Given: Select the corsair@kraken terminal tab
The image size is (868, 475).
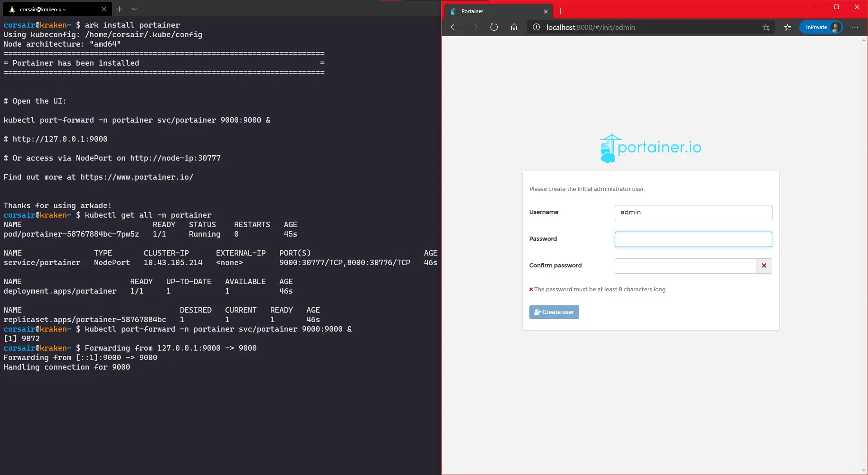Looking at the screenshot, I should pyautogui.click(x=50, y=9).
